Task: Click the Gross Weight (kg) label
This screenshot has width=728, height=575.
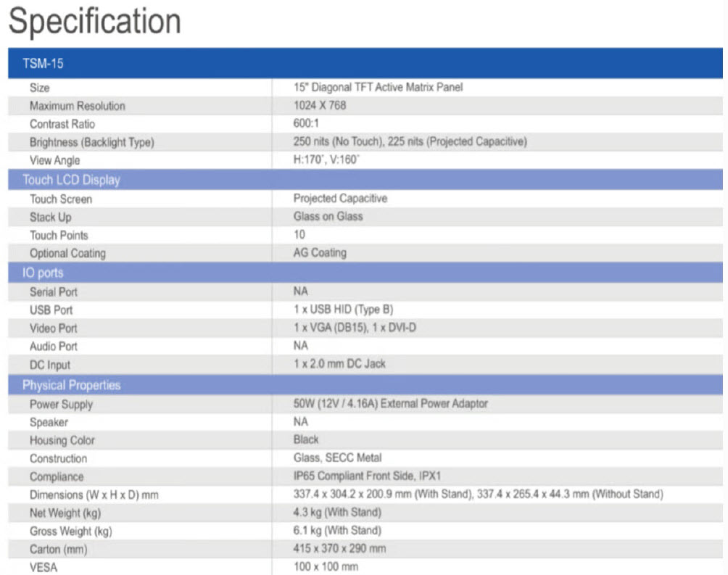Action: click(71, 531)
